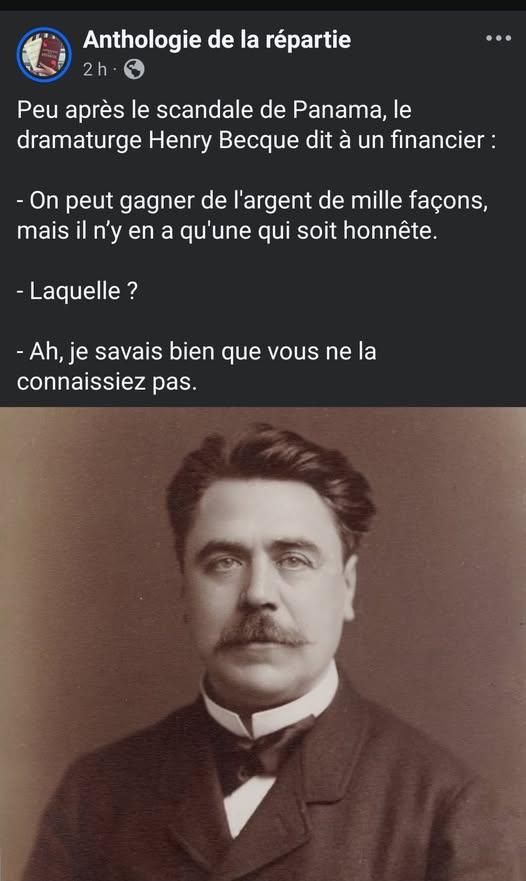Select the line "- Laquelle ?"
Image resolution: width=526 pixels, height=881 pixels.
pos(77,291)
